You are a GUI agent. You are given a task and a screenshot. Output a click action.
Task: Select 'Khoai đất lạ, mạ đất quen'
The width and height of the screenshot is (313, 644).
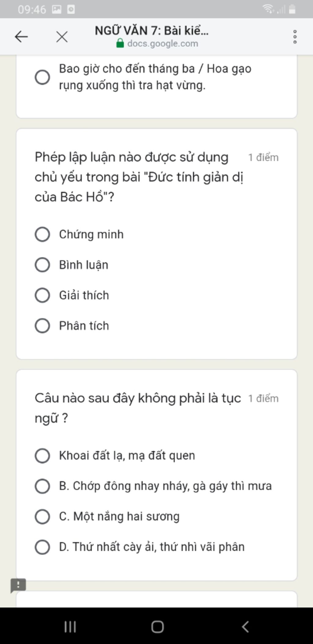click(42, 456)
